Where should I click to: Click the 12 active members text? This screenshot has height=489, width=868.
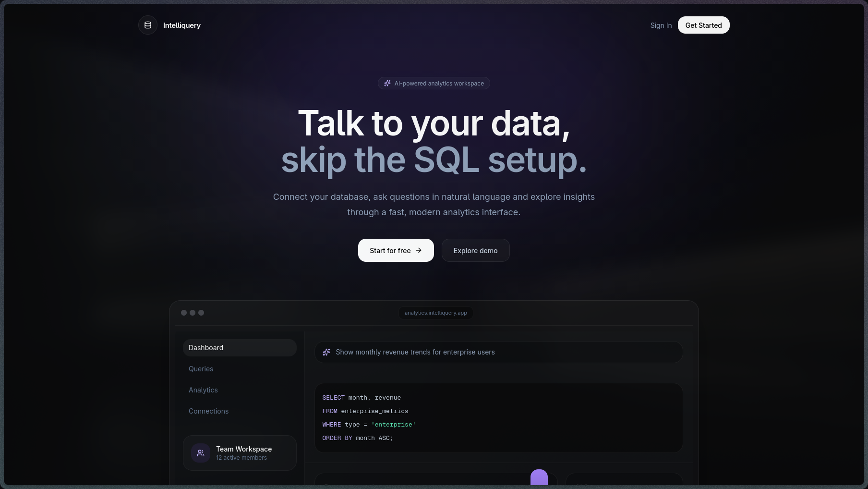coord(241,458)
